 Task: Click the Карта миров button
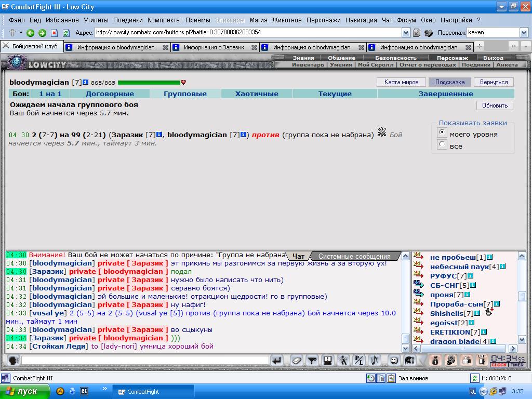tap(401, 82)
